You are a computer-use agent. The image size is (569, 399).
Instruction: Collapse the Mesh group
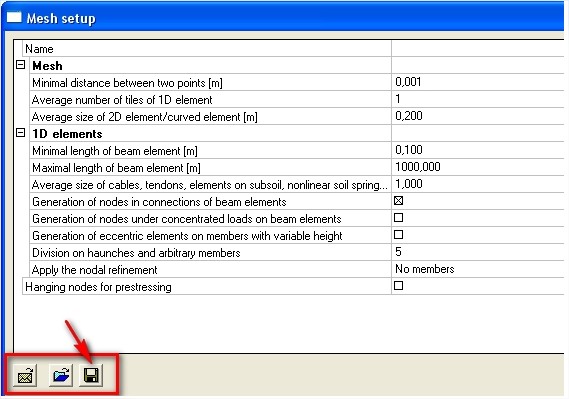[21, 65]
